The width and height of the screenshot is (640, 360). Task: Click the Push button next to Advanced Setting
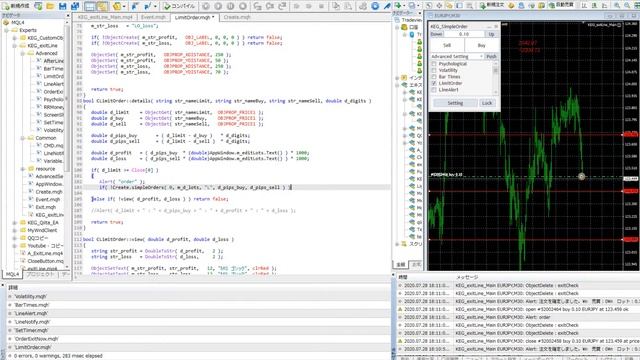click(x=491, y=56)
